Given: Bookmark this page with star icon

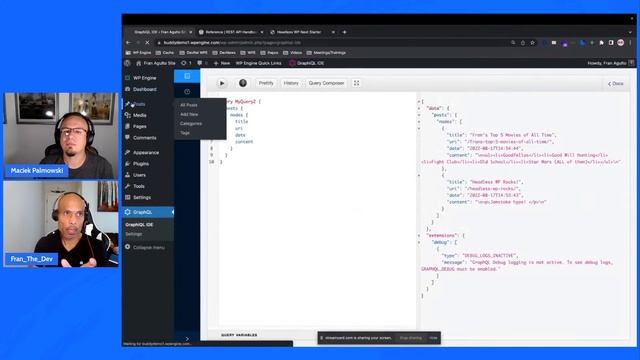Looking at the screenshot, I should click(x=532, y=42).
